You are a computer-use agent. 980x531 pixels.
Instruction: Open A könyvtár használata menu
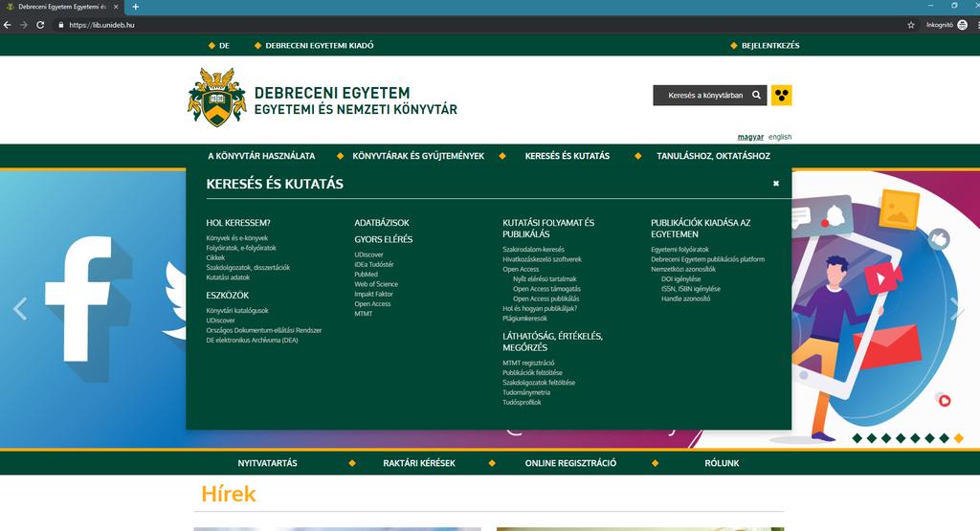261,156
